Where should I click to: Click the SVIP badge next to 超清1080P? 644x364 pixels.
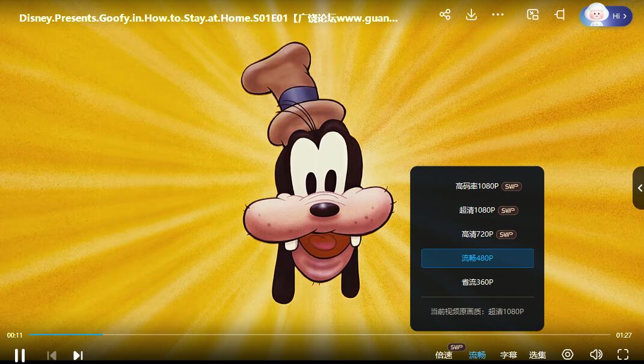pyautogui.click(x=508, y=210)
